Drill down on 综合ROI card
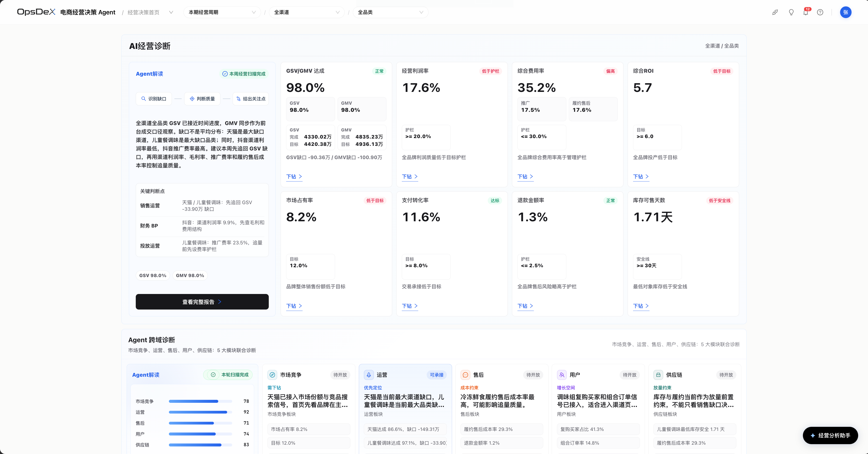This screenshot has width=868, height=454. point(641,177)
